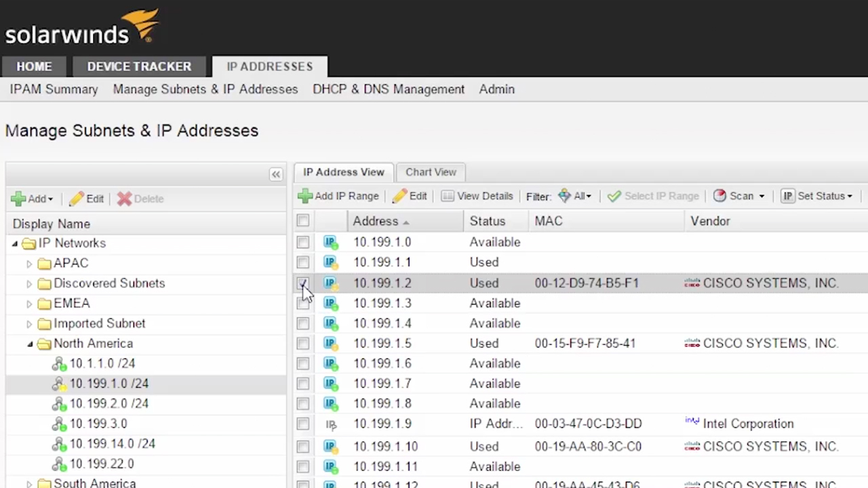Screen dimensions: 868x488
Task: Click the SolarWinds logo
Action: pos(82,27)
